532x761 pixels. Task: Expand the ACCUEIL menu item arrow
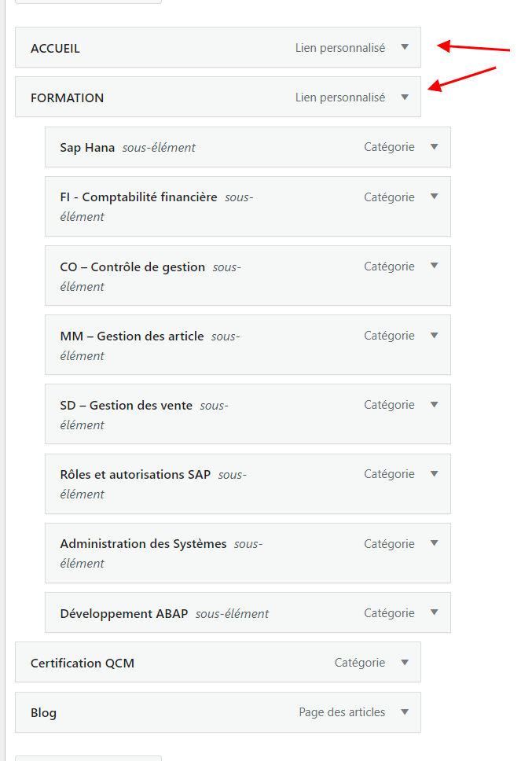(405, 47)
